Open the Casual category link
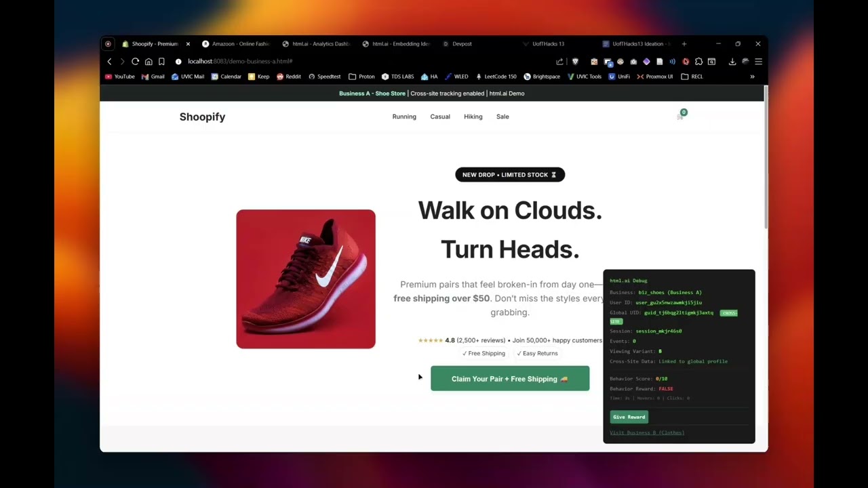868x488 pixels. pyautogui.click(x=440, y=117)
